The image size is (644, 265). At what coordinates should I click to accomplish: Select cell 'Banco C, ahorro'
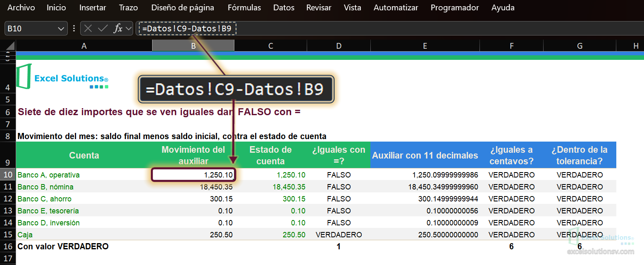[84, 199]
